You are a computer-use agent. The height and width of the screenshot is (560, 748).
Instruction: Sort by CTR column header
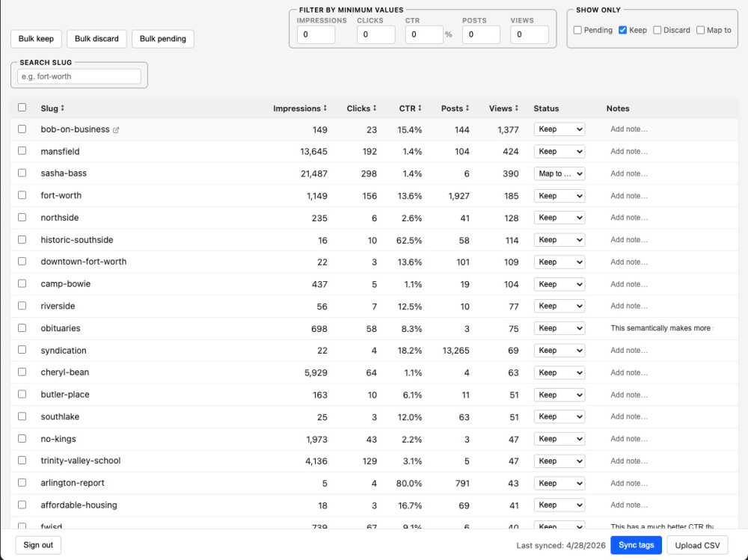410,108
